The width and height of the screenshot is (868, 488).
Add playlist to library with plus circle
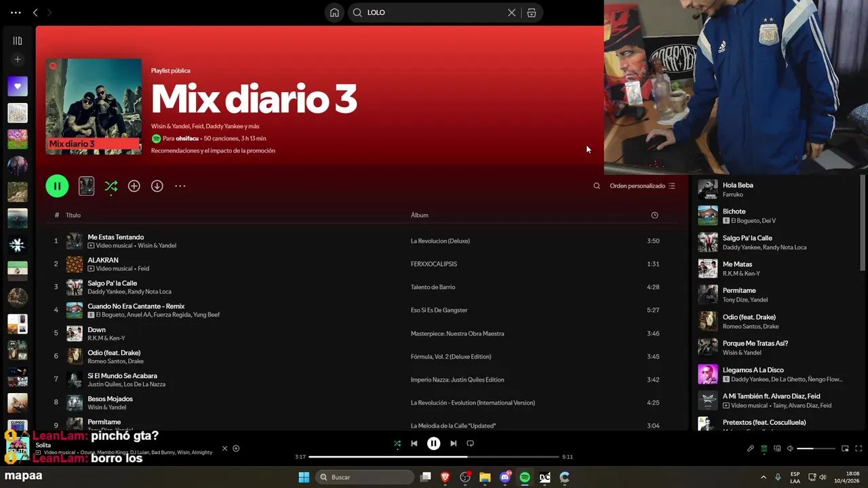point(134,186)
